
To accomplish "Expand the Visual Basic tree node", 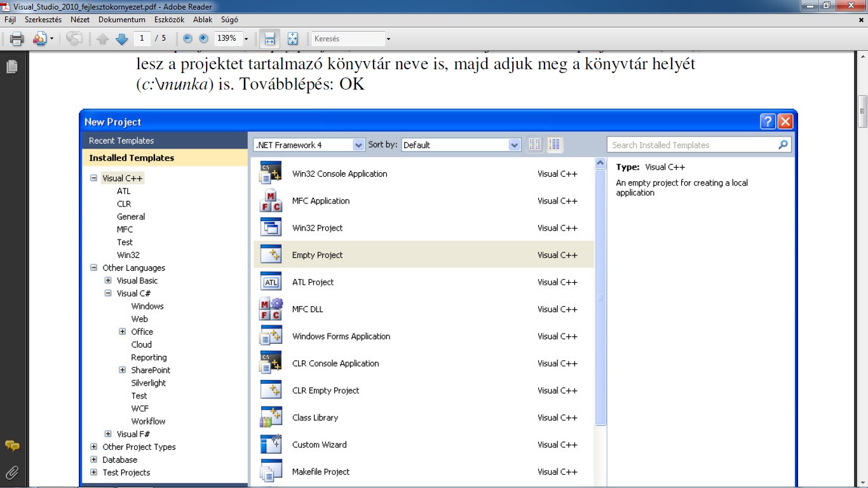I will tap(108, 281).
